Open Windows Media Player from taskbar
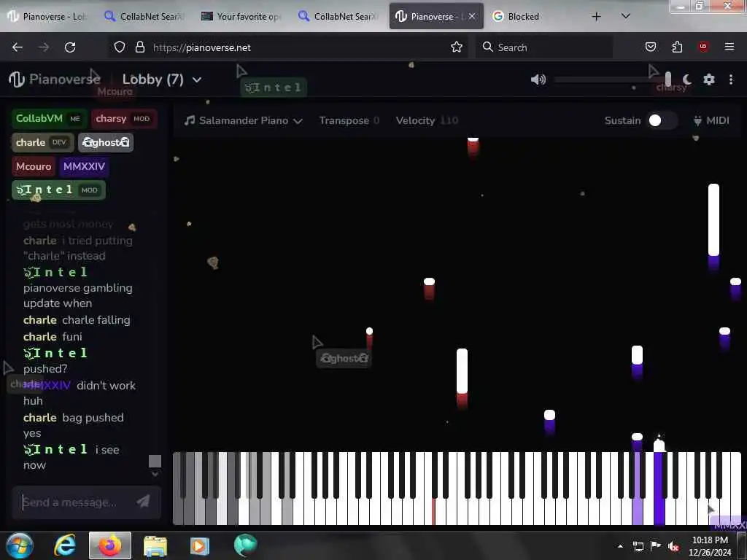The width and height of the screenshot is (747, 560). click(x=200, y=545)
